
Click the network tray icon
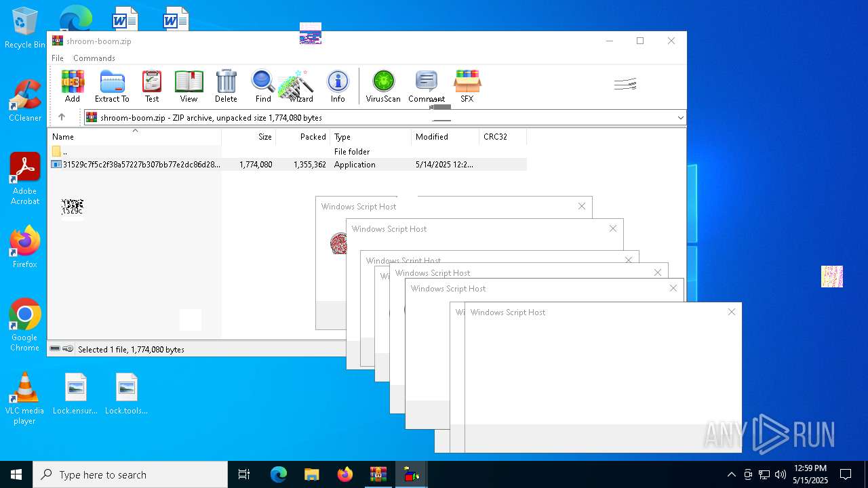pyautogui.click(x=764, y=474)
